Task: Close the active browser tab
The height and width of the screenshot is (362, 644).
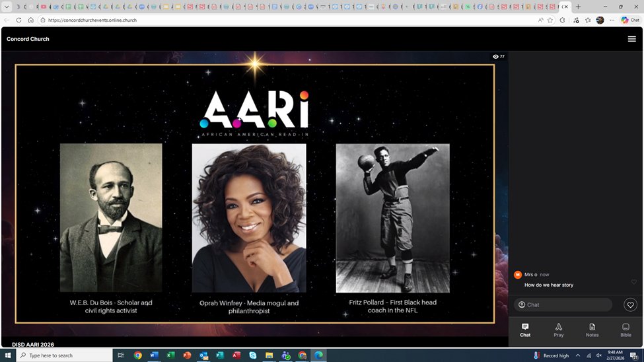Action: 566,7
